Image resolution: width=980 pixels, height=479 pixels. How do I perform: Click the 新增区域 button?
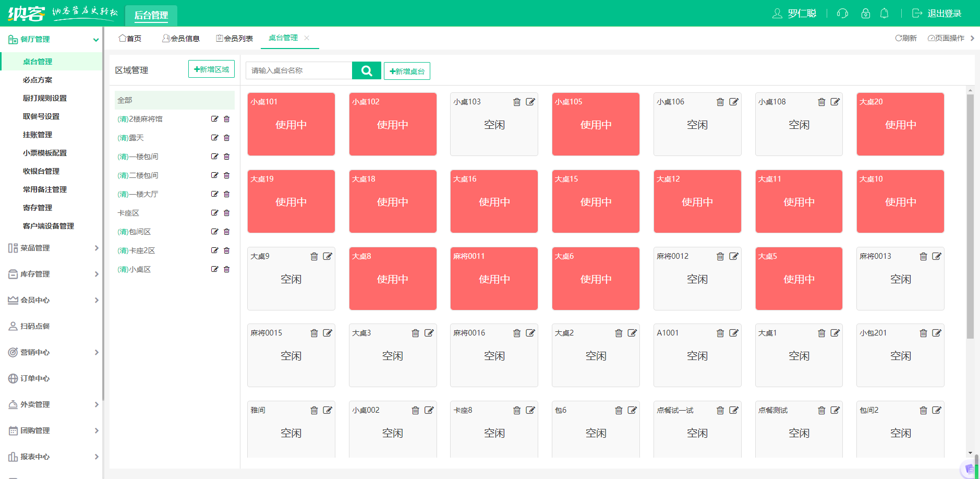(x=211, y=68)
